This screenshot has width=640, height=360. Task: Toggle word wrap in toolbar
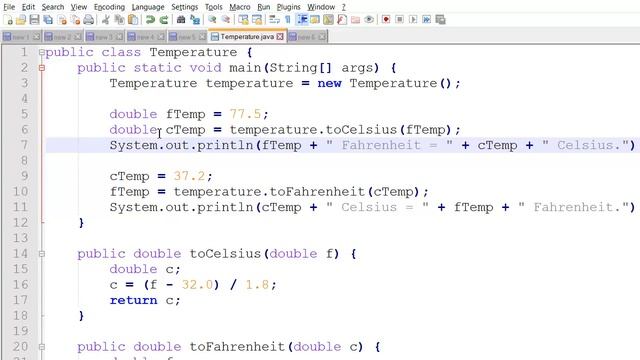coord(274,20)
